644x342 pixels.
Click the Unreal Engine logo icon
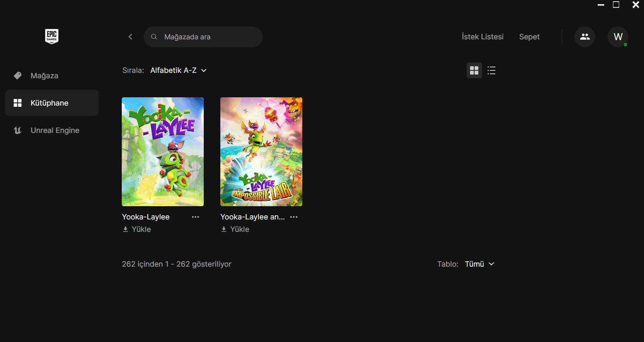[17, 130]
